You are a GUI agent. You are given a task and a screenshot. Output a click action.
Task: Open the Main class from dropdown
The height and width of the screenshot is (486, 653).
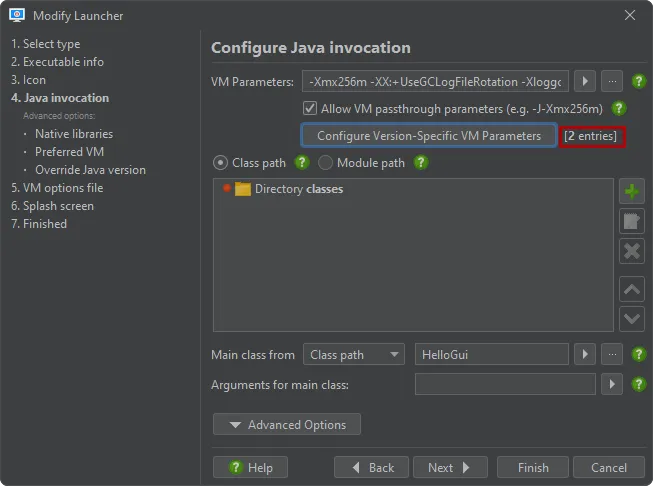[x=354, y=354]
